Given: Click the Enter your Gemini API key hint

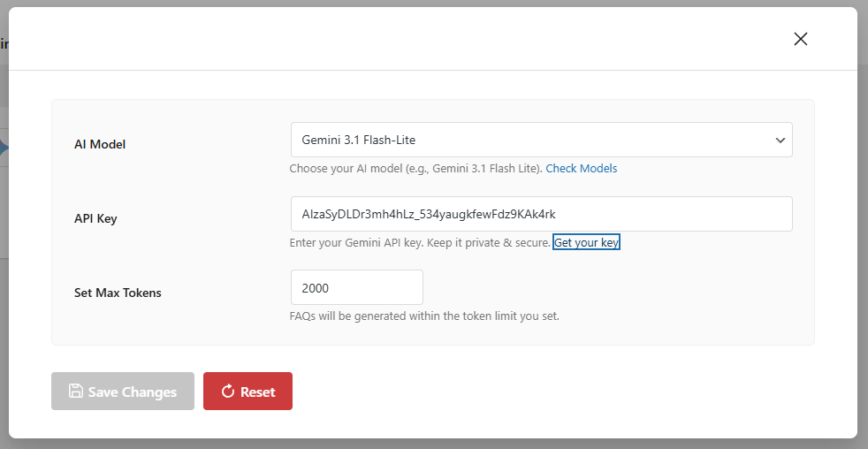Looking at the screenshot, I should tap(420, 242).
